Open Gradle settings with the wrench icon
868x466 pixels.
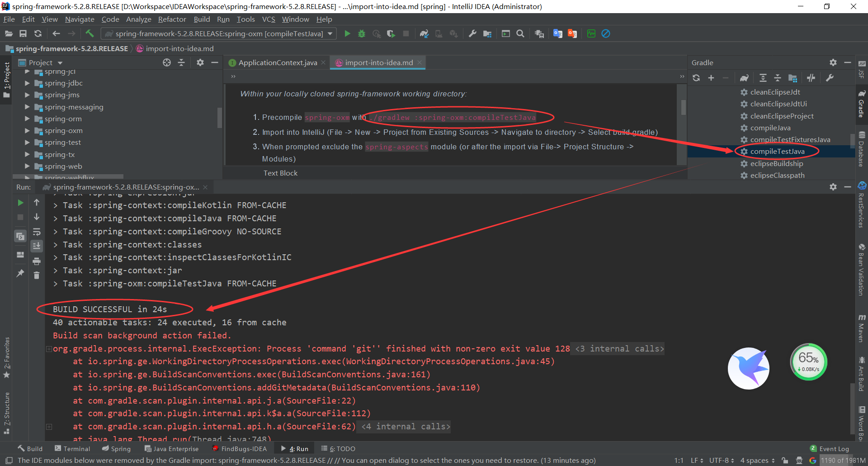click(x=830, y=78)
